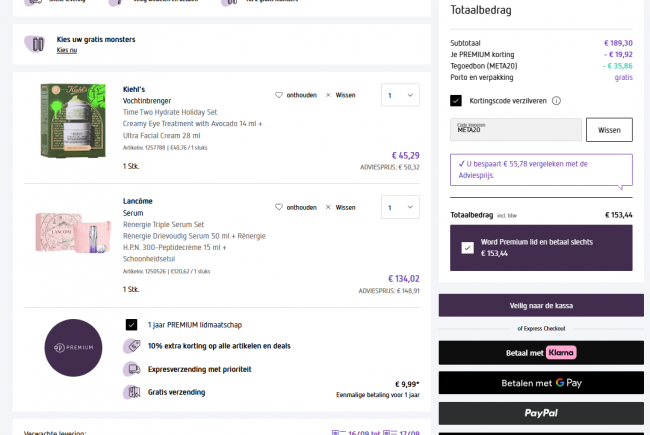Click Kiehl's brand name
The image size is (650, 435).
pyautogui.click(x=134, y=89)
